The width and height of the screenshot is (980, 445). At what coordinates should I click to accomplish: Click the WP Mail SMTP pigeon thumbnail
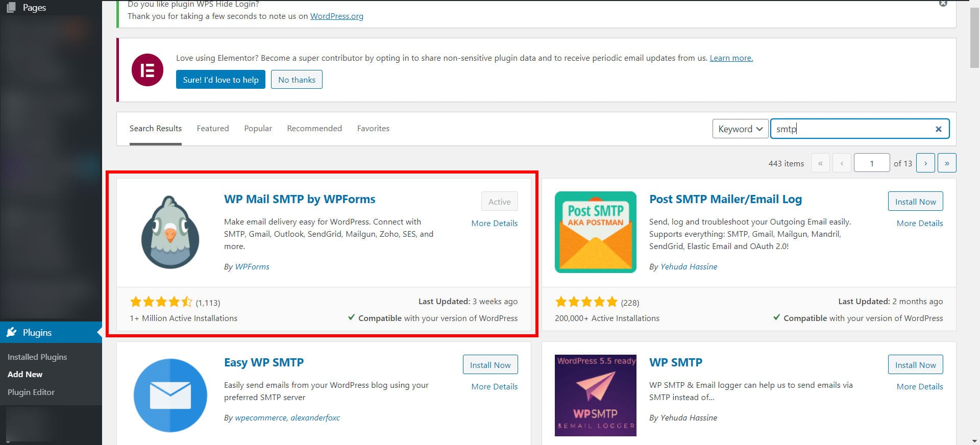tap(170, 232)
